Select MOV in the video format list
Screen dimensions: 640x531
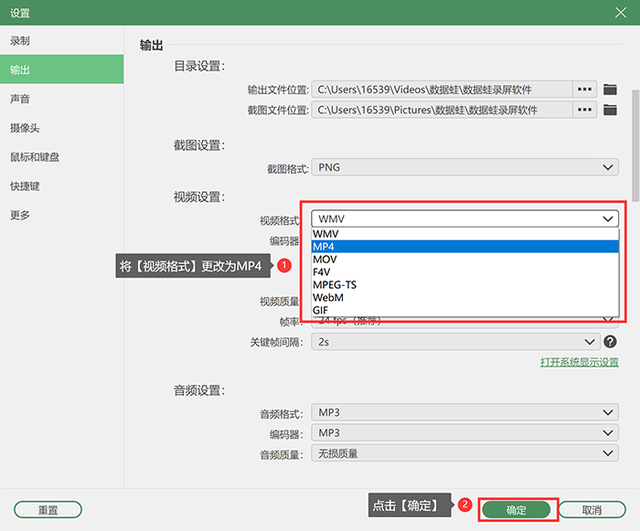click(x=465, y=259)
